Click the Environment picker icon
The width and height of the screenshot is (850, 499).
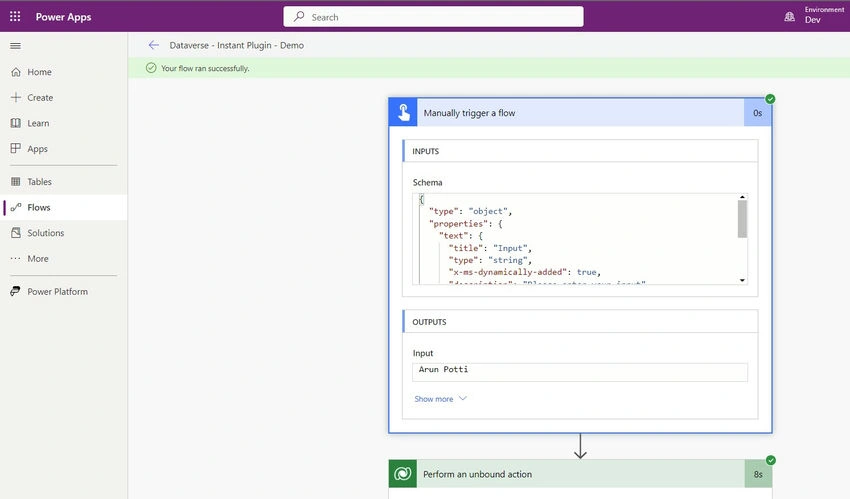coord(790,17)
